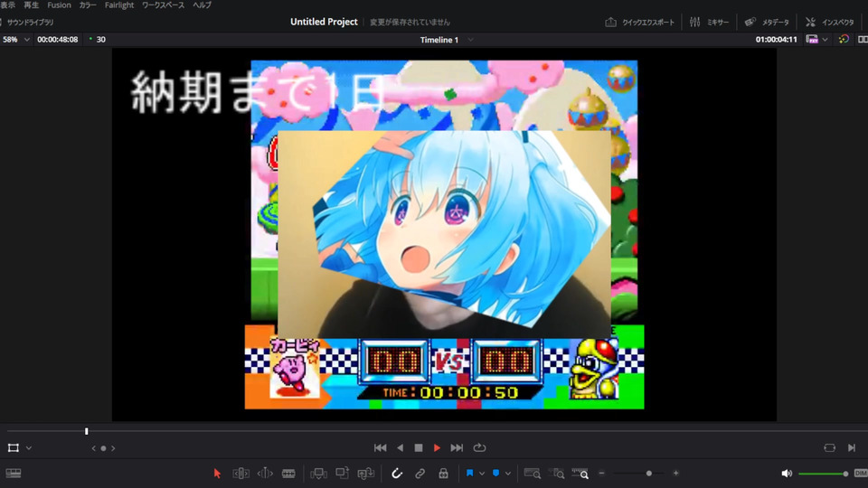Open the marker color dropdown
The height and width of the screenshot is (488, 868).
pyautogui.click(x=507, y=474)
